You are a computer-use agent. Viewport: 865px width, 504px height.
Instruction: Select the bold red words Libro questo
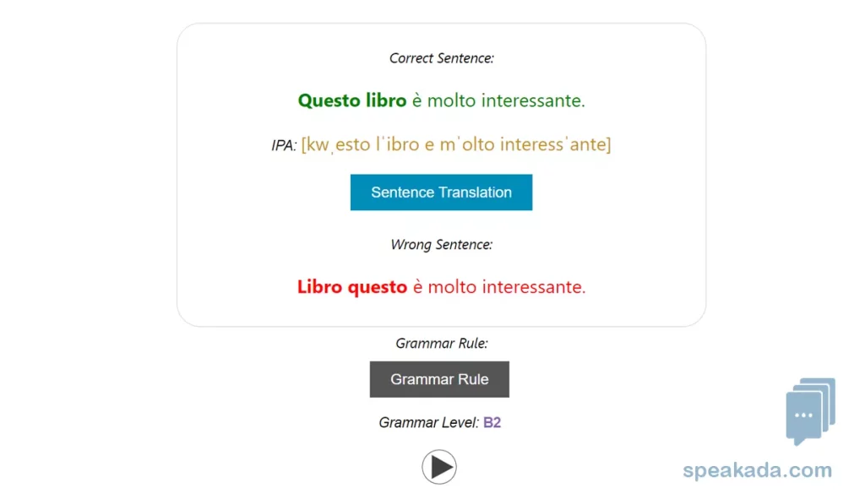coord(351,287)
